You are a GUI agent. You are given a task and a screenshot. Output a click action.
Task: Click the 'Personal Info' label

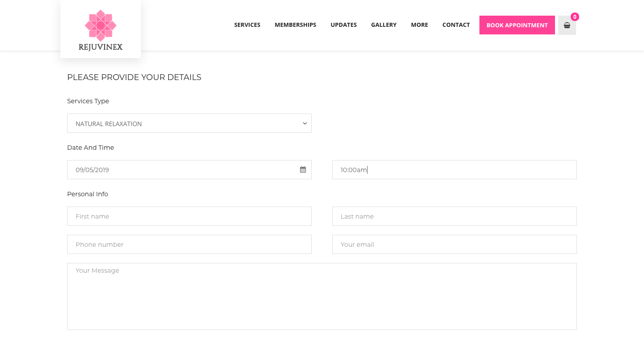[x=88, y=194]
